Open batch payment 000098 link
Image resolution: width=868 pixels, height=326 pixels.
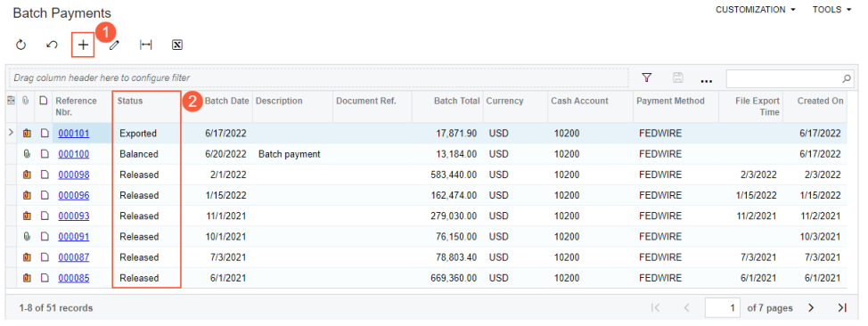[74, 175]
